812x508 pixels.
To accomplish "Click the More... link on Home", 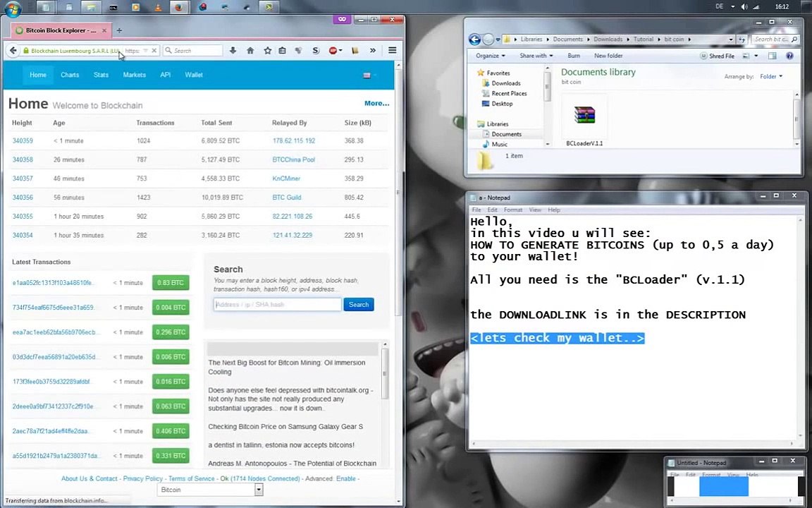I will 376,103.
